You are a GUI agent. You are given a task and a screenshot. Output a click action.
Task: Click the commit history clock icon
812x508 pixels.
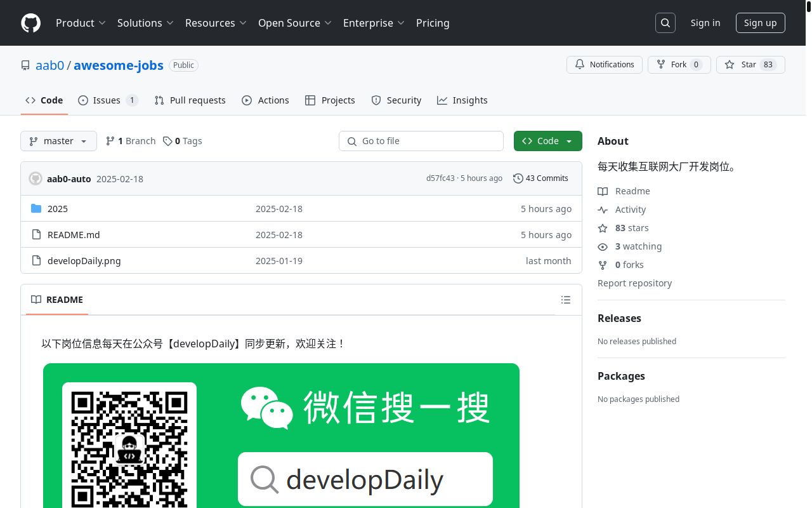pyautogui.click(x=518, y=178)
